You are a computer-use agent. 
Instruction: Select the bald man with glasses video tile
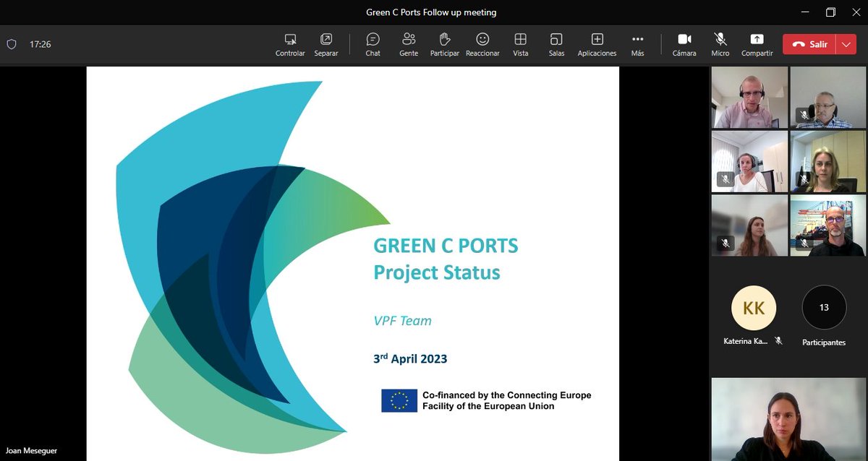(x=827, y=225)
